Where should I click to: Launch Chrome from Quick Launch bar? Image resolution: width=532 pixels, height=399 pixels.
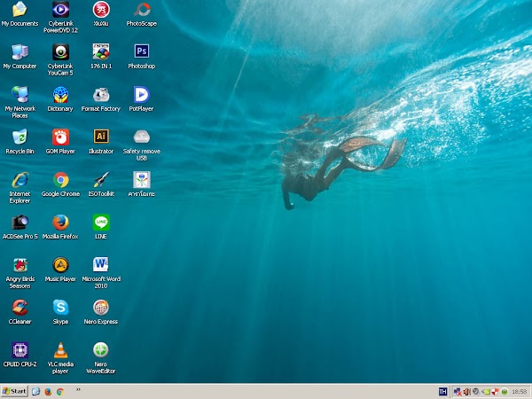60,392
